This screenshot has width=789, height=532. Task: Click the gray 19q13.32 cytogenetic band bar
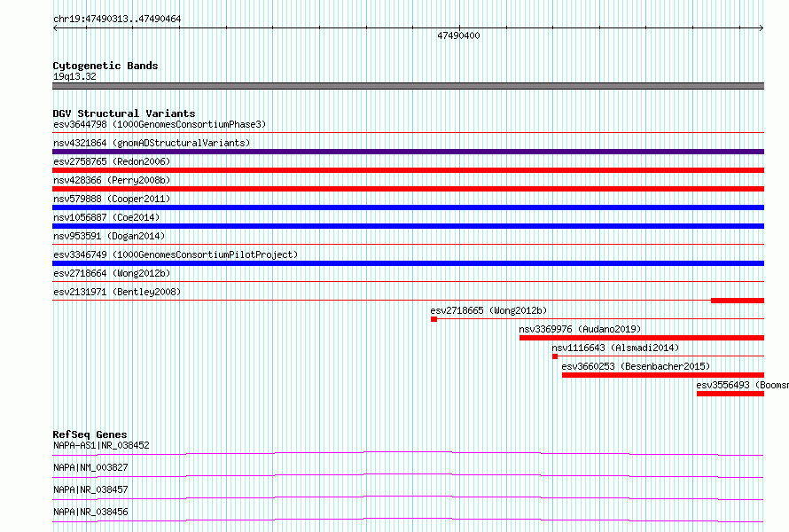(408, 86)
